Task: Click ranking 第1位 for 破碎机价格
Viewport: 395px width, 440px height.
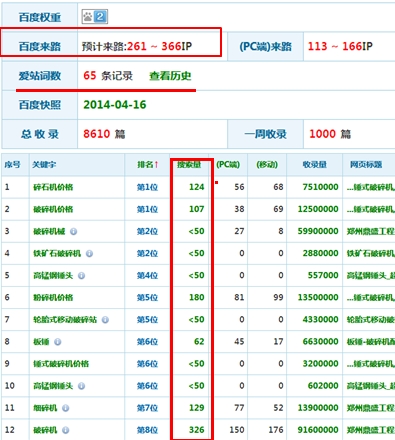Action: 147,209
